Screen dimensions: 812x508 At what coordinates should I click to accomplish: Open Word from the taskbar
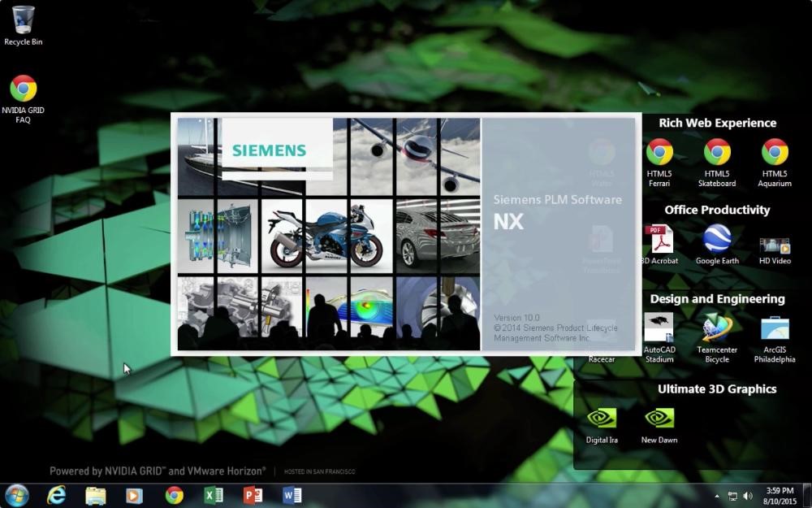pos(292,496)
